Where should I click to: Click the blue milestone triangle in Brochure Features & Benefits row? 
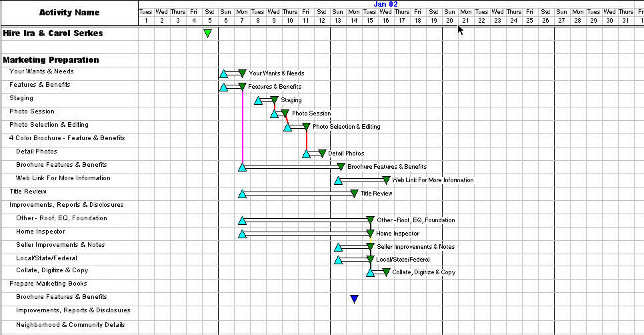[x=354, y=299]
